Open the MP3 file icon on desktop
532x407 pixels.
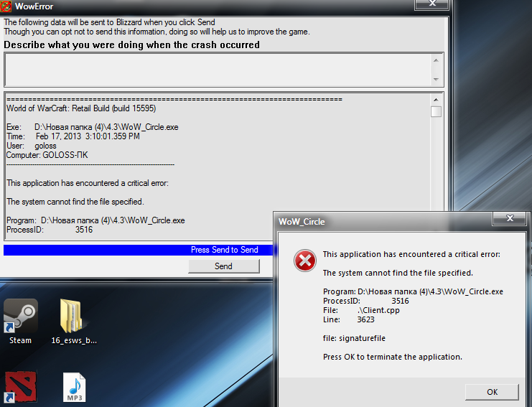74,387
